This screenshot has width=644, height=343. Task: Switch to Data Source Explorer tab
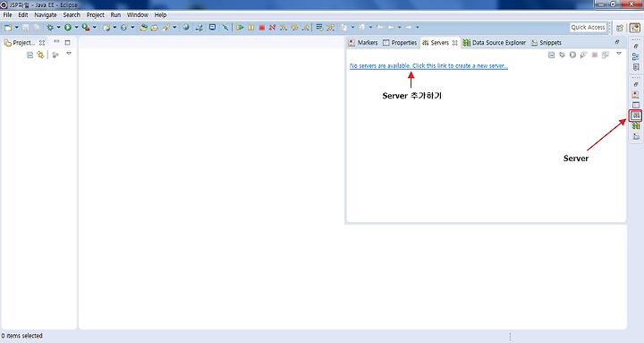[495, 43]
